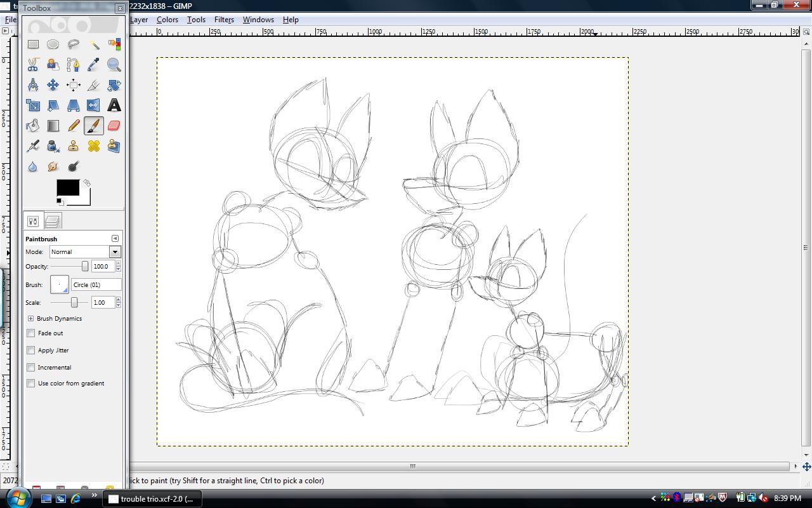Click the brush name field Circle (01)

point(96,284)
